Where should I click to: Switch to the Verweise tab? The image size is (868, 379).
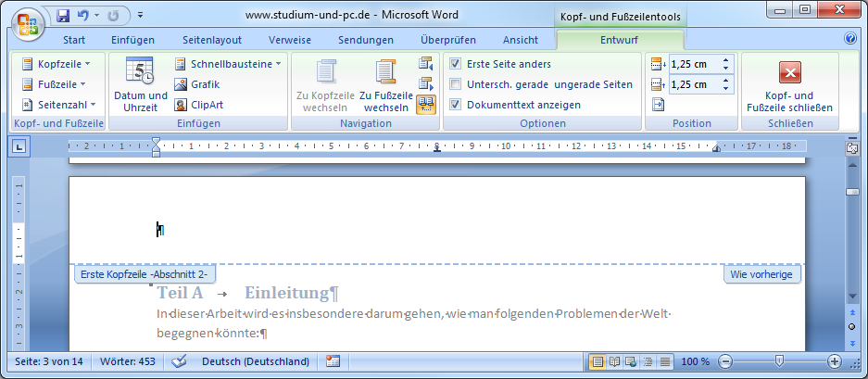click(290, 40)
